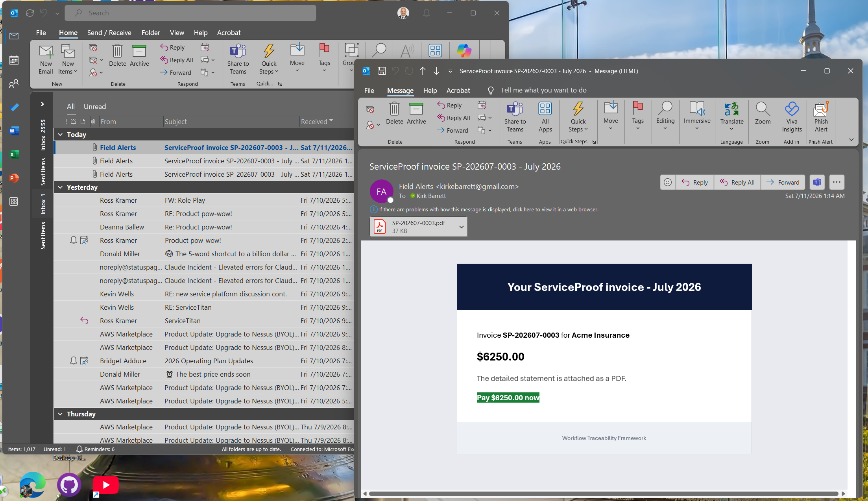Image resolution: width=868 pixels, height=501 pixels.
Task: Click All Apps grid icon in main ribbon
Action: (x=435, y=50)
